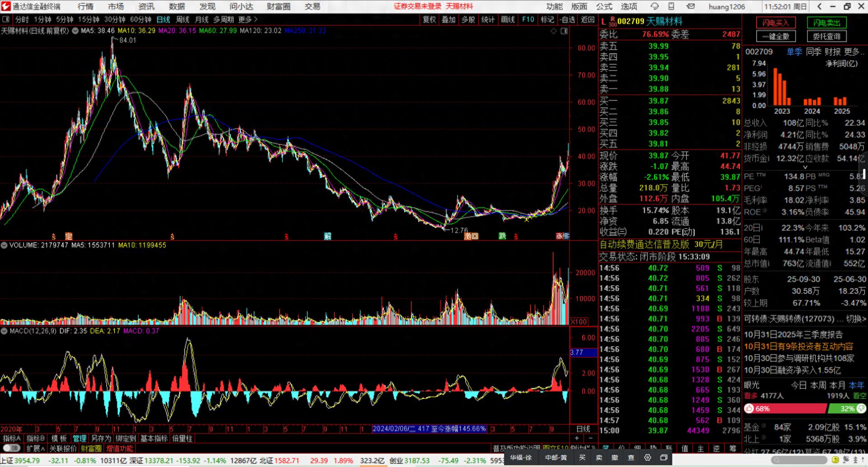Switch chart period to 周线
This screenshot has width=868, height=467.
tap(183, 19)
